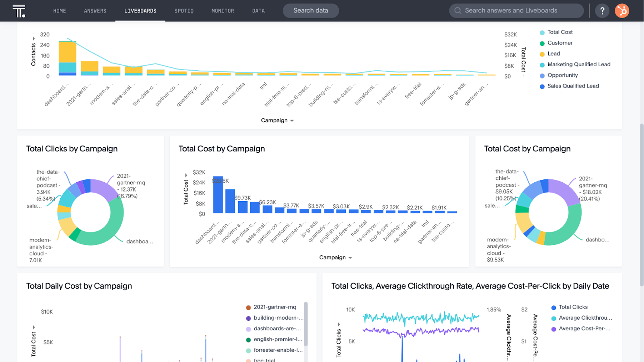
Task: Toggle the Total Clicks series in the legend
Action: (554, 307)
